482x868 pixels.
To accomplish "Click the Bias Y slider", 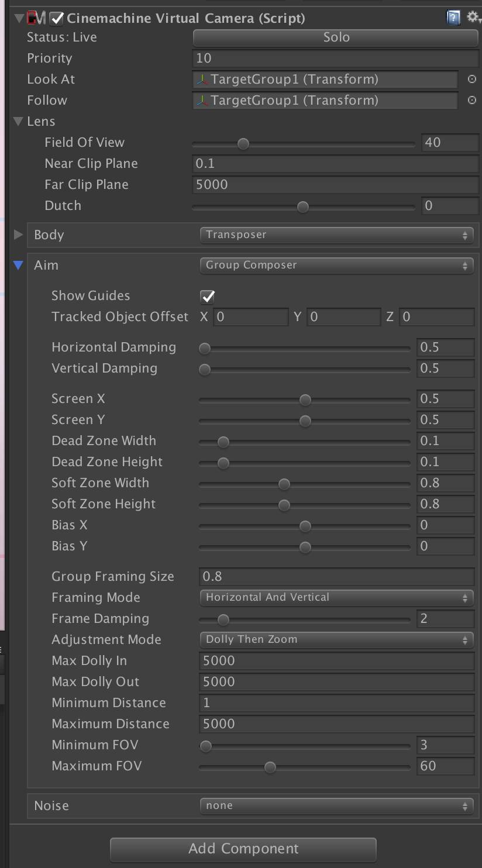I will 305,547.
